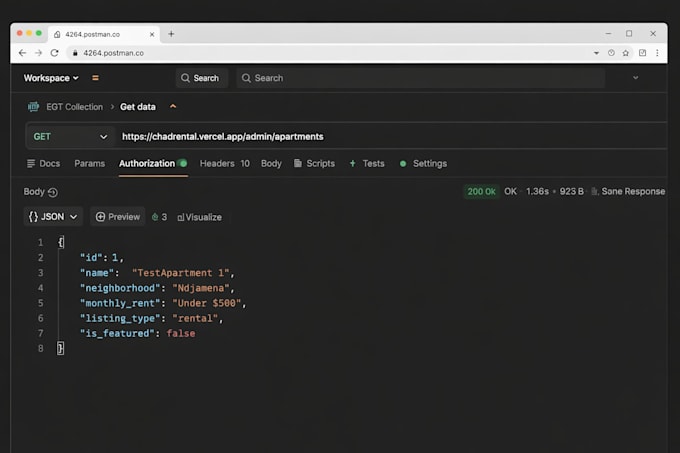
Task: Click the Get data request title
Action: (x=138, y=107)
